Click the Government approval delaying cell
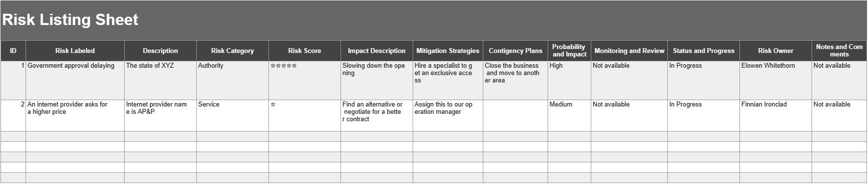 (75, 80)
